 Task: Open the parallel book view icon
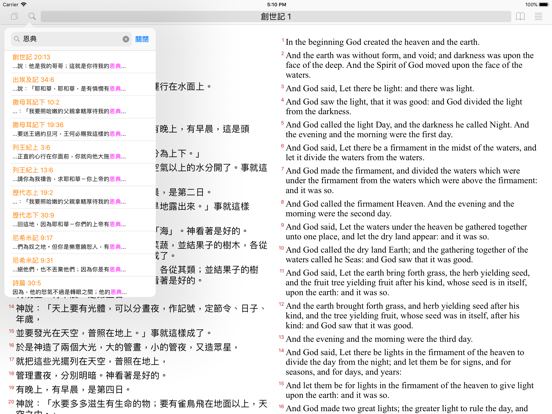pyautogui.click(x=520, y=17)
